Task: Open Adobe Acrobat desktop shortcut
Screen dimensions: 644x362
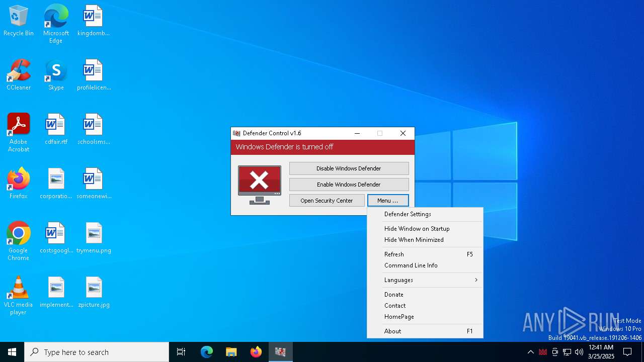Action: pos(19,133)
